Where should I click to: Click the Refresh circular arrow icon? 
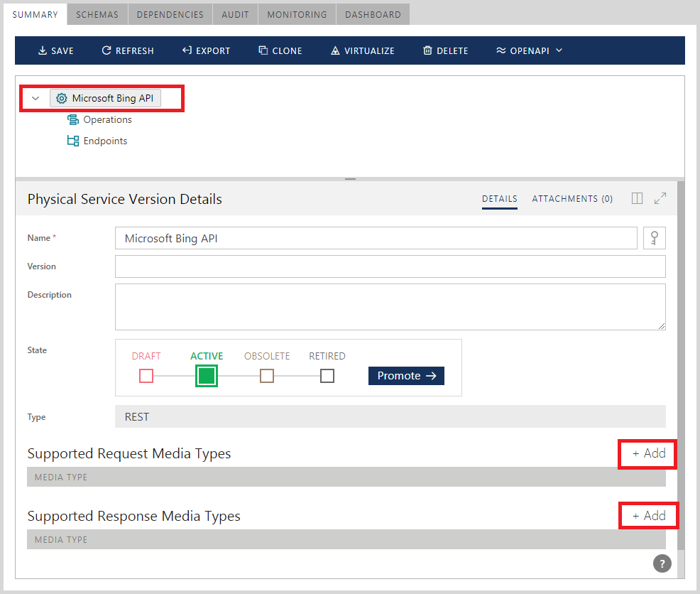(x=106, y=50)
